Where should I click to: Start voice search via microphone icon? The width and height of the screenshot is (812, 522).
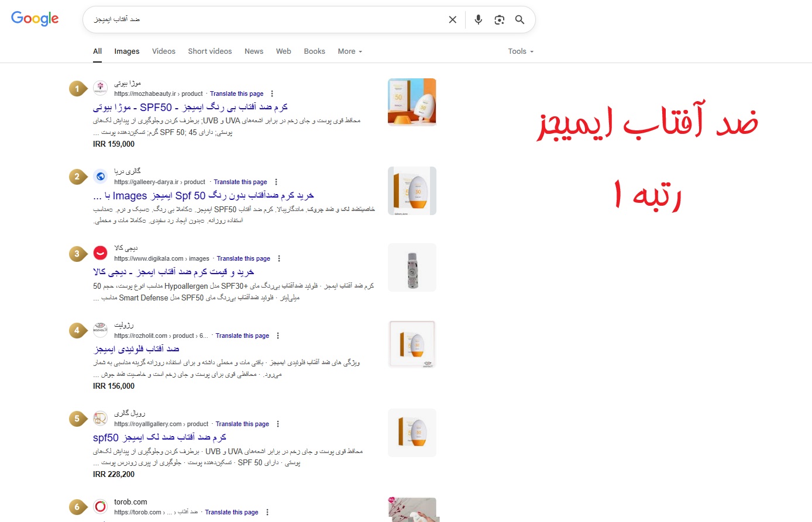(x=478, y=20)
